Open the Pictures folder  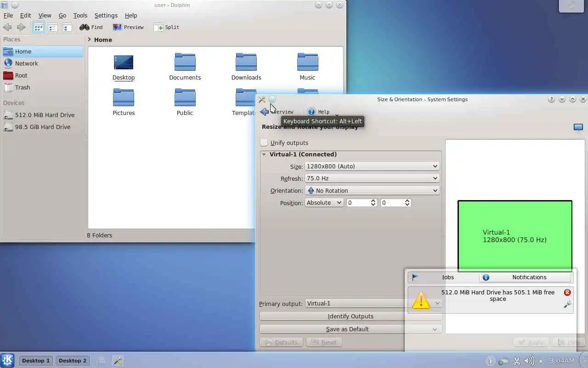(x=124, y=102)
